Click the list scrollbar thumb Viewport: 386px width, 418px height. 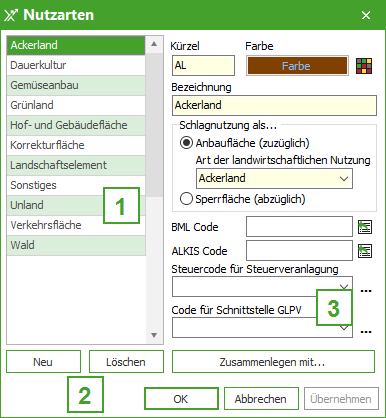point(154,124)
